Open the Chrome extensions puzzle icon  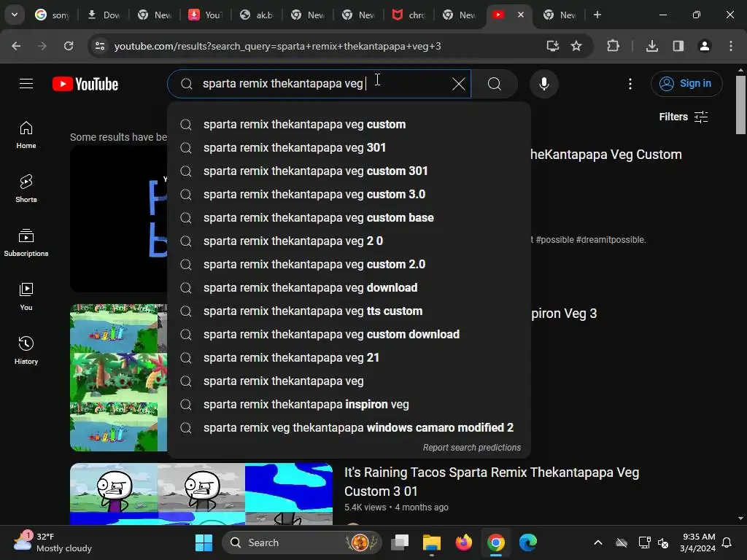(613, 46)
